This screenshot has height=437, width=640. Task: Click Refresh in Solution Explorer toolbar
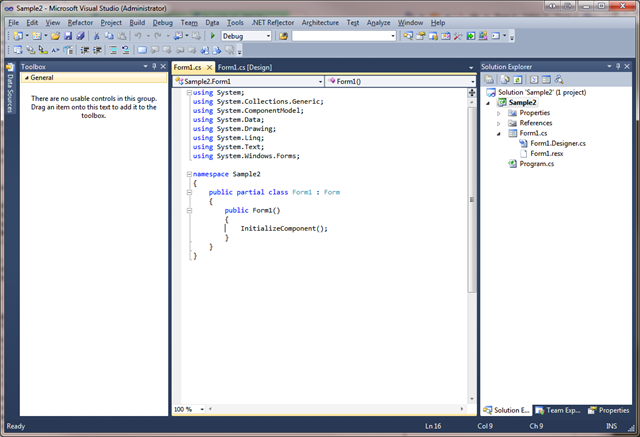pos(517,80)
